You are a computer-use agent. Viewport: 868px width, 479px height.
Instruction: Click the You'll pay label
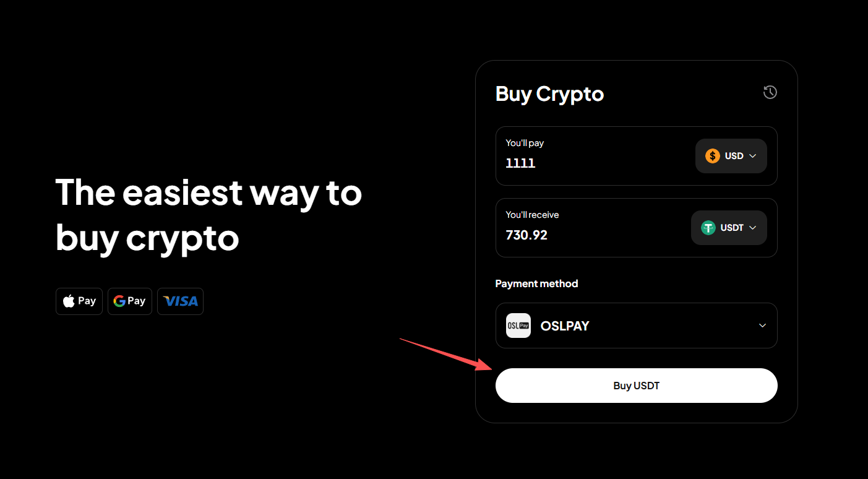point(525,143)
